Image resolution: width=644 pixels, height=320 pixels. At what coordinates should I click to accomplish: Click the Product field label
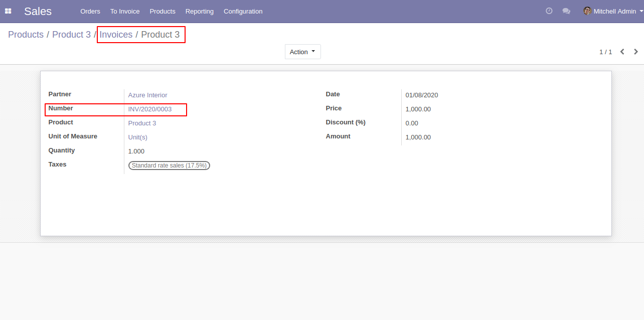coord(61,122)
